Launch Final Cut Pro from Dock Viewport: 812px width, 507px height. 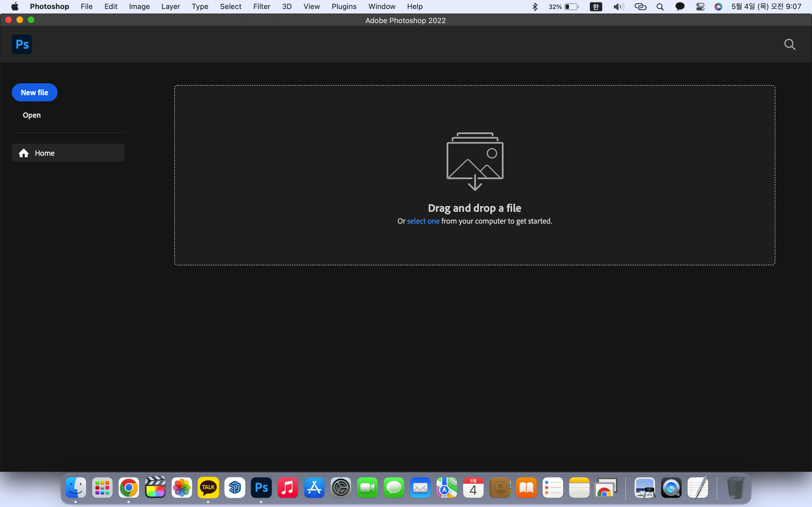tap(155, 488)
